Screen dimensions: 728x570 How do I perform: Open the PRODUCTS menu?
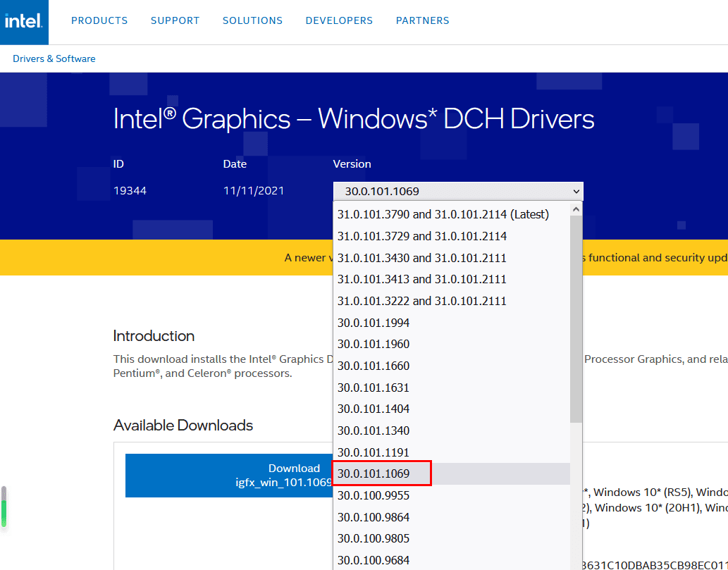(99, 20)
